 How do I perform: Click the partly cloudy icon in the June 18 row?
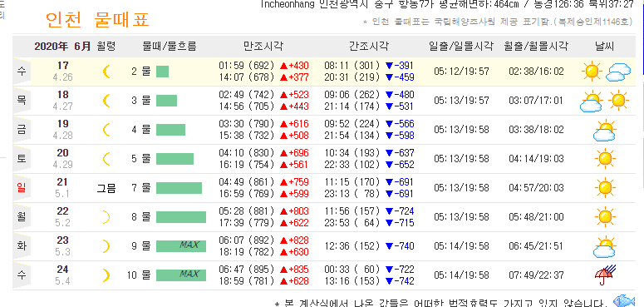pos(591,102)
